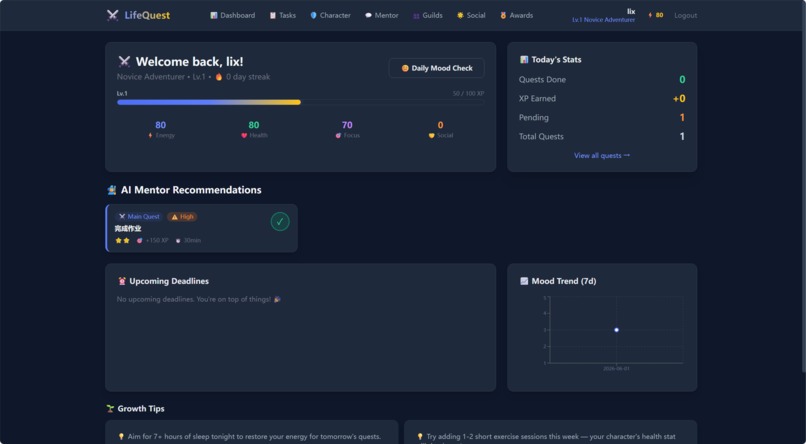
Task: Click the No upcoming deadlines message
Action: [198, 299]
